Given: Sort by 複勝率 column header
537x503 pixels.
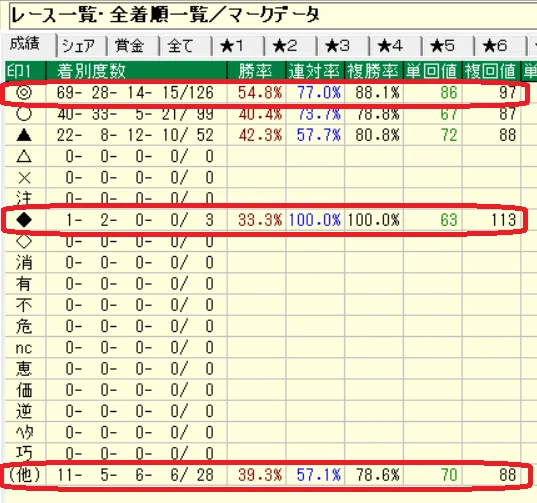Looking at the screenshot, I should coord(374,71).
